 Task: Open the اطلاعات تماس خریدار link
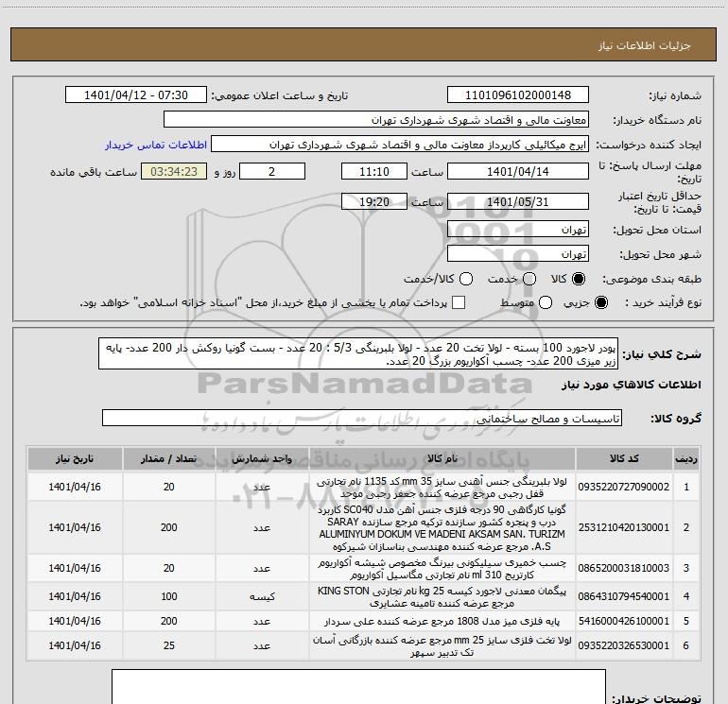coord(156,145)
